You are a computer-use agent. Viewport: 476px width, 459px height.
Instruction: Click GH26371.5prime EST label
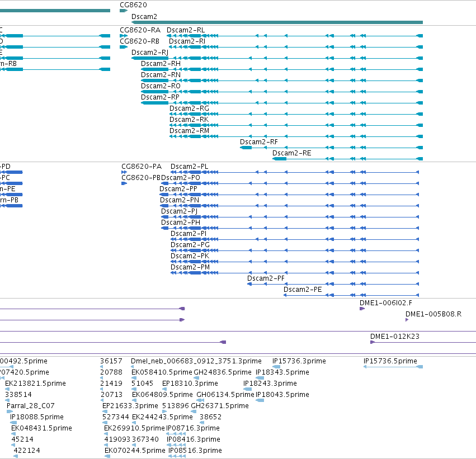[220, 406]
